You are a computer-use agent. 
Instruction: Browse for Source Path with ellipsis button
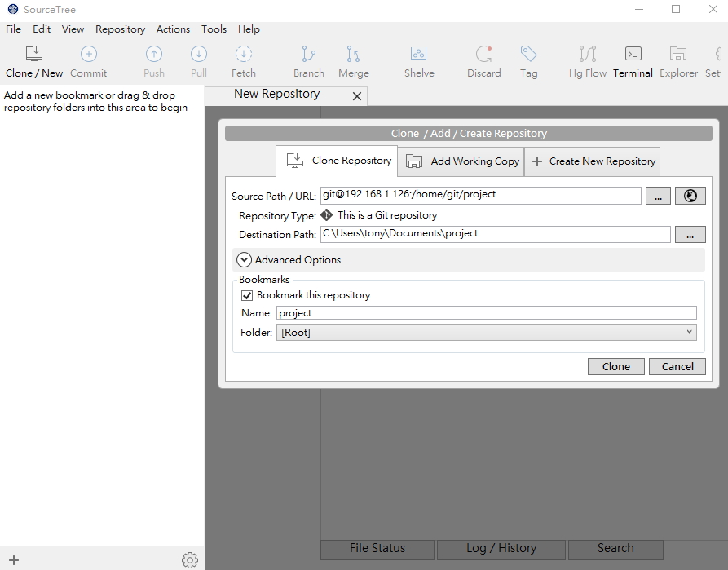coord(658,196)
